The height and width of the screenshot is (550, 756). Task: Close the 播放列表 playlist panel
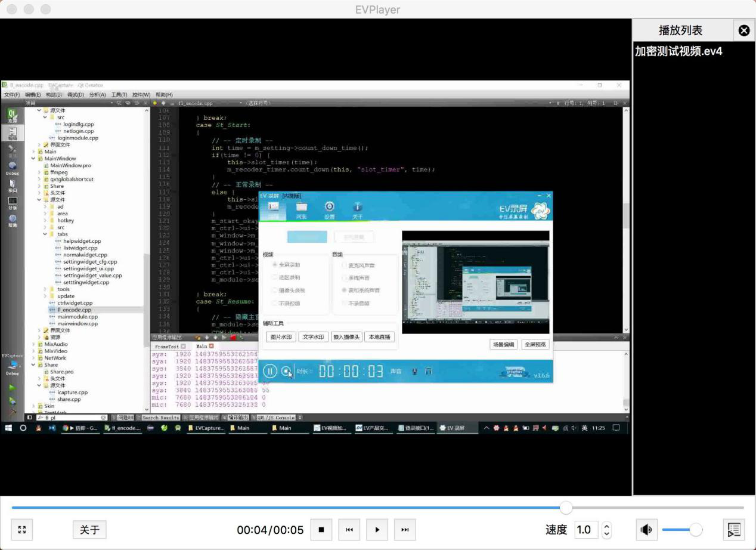pyautogui.click(x=743, y=30)
